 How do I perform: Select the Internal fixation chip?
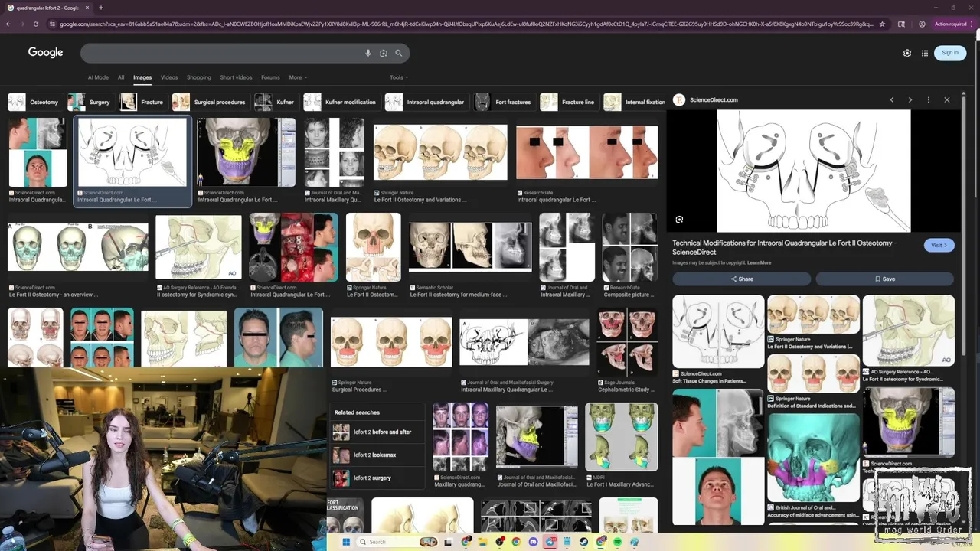pyautogui.click(x=635, y=102)
